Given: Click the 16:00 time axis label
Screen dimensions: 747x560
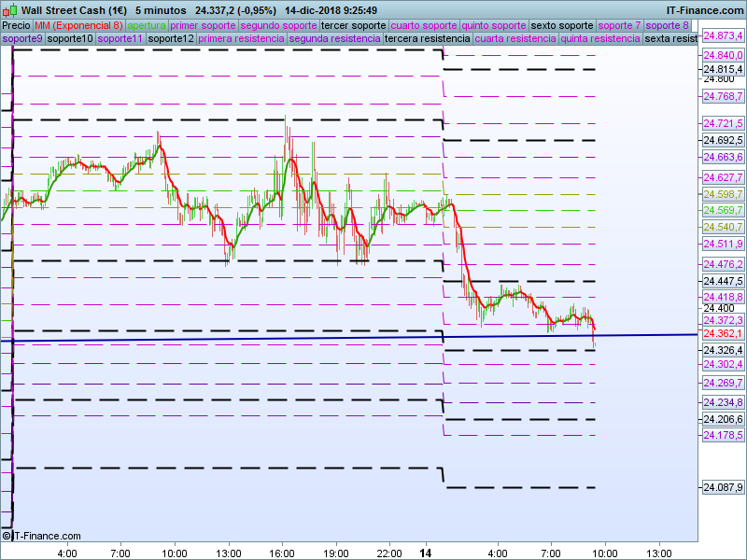Looking at the screenshot, I should pyautogui.click(x=282, y=553).
